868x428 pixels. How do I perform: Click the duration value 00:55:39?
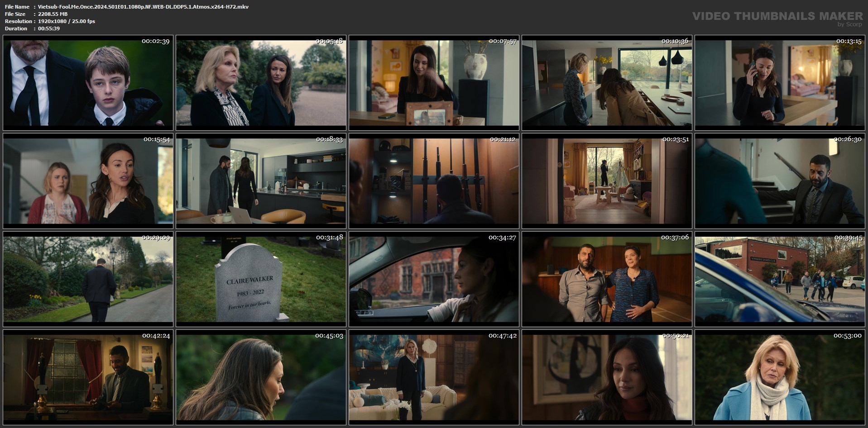[49, 29]
